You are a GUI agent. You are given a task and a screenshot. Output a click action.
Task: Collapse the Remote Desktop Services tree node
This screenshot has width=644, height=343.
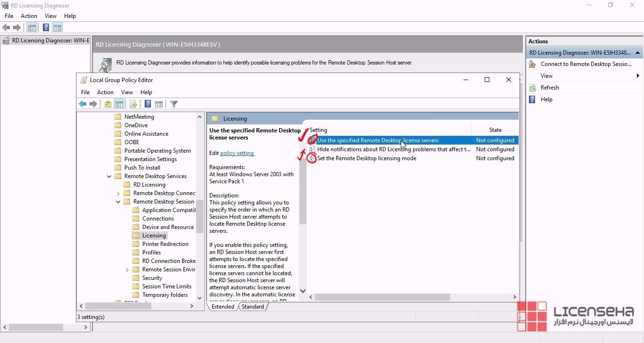click(x=109, y=176)
